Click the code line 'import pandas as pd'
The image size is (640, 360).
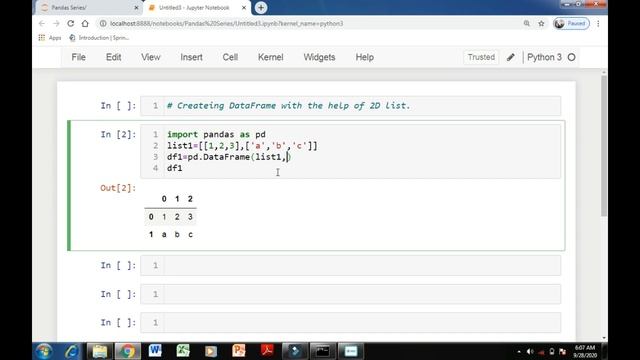click(216, 134)
